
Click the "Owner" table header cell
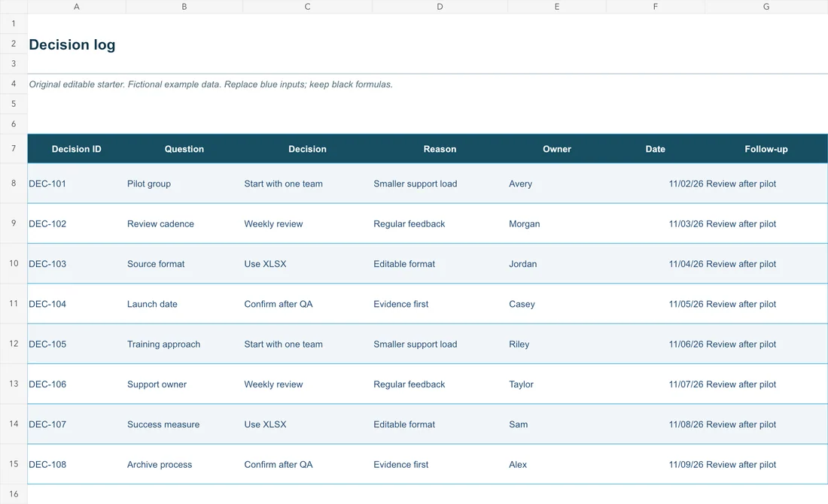557,149
